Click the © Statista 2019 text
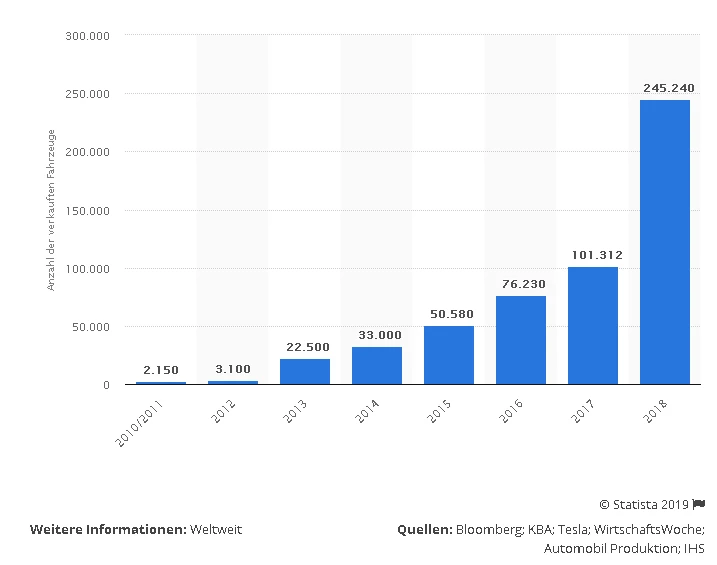Viewport: 717px width, 565px height. click(644, 504)
